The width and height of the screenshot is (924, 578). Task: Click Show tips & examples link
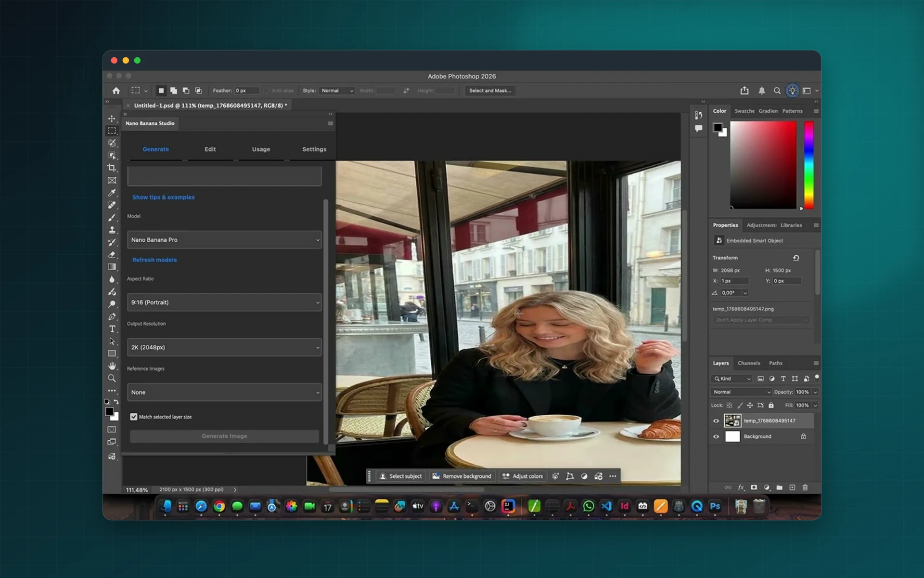pos(164,197)
